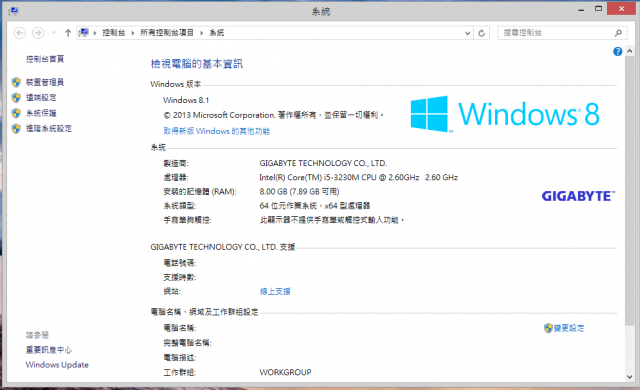The width and height of the screenshot is (640, 390).
Task: Click the computer icon in the address bar
Action: coord(84,33)
